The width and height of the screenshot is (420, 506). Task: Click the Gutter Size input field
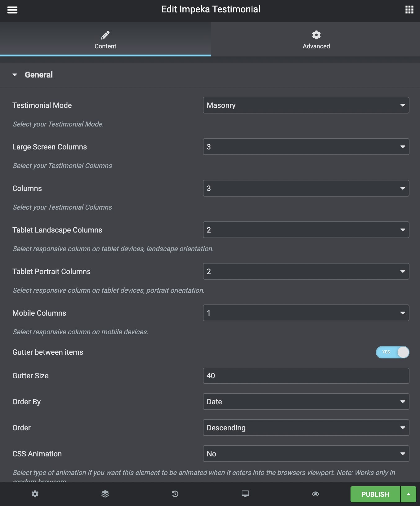pyautogui.click(x=306, y=376)
